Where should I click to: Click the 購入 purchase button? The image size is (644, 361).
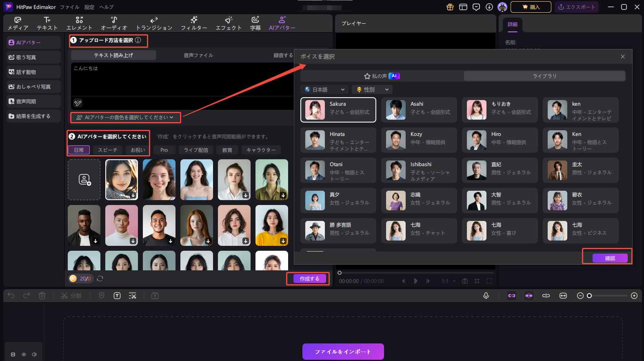click(x=531, y=7)
